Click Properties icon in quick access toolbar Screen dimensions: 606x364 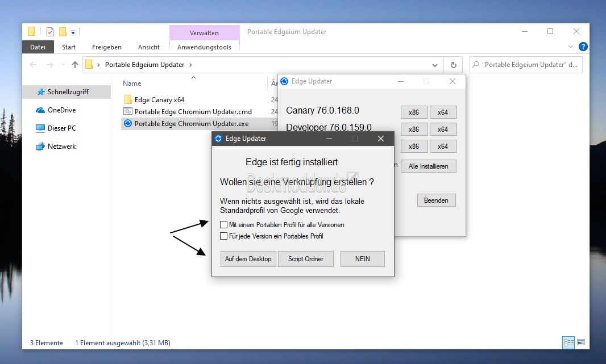pos(50,32)
